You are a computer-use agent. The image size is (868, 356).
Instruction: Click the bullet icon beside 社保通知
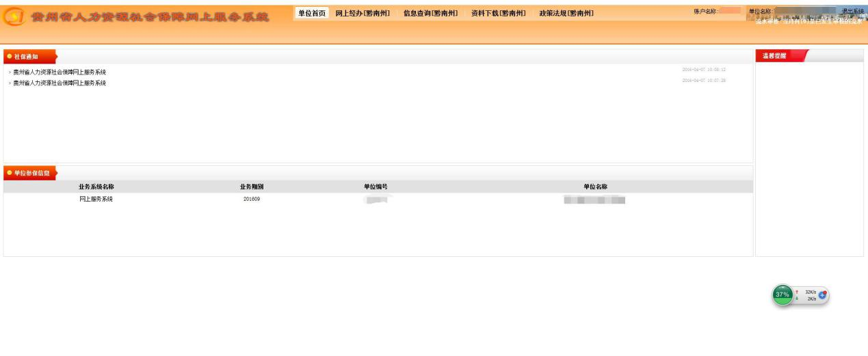tap(10, 56)
